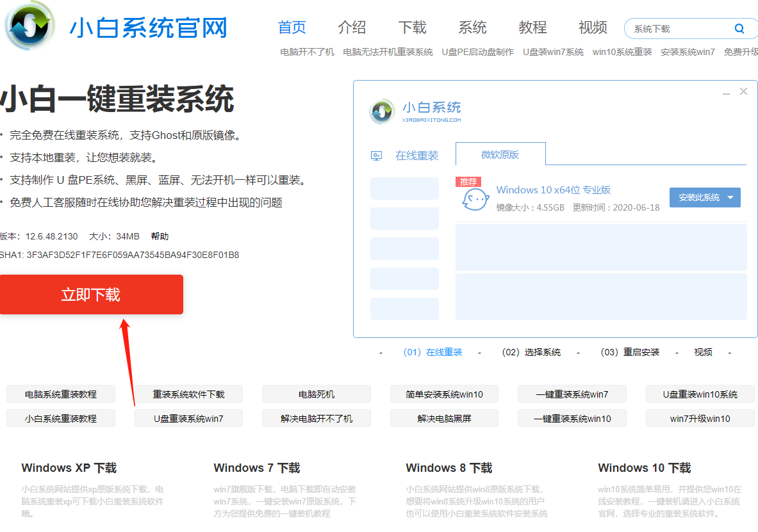The image size is (758, 532).
Task: Select the (02) 选择系统 step
Action: 531,352
